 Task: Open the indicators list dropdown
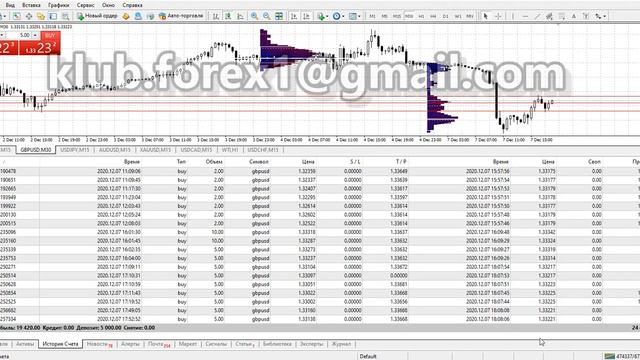[x=322, y=16]
